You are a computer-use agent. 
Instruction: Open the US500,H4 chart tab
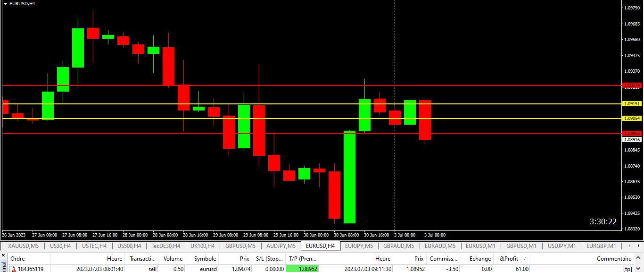[x=129, y=246]
